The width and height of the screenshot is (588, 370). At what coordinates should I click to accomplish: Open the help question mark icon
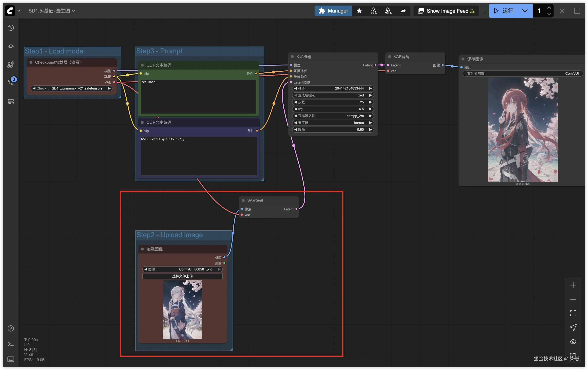pyautogui.click(x=11, y=328)
